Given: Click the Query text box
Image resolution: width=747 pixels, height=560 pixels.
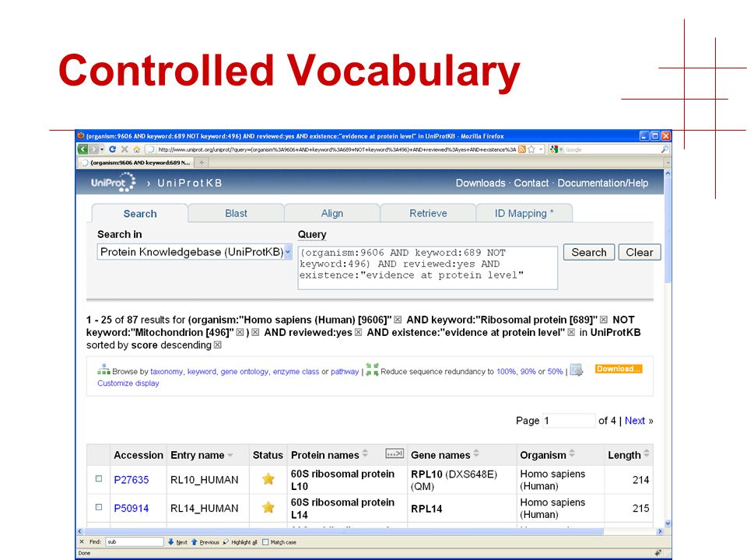Looking at the screenshot, I should click(x=427, y=268).
